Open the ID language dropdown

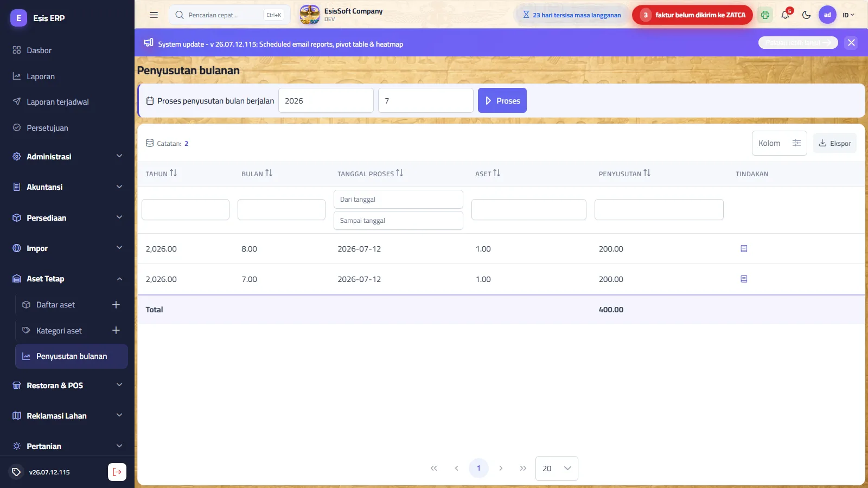tap(848, 15)
